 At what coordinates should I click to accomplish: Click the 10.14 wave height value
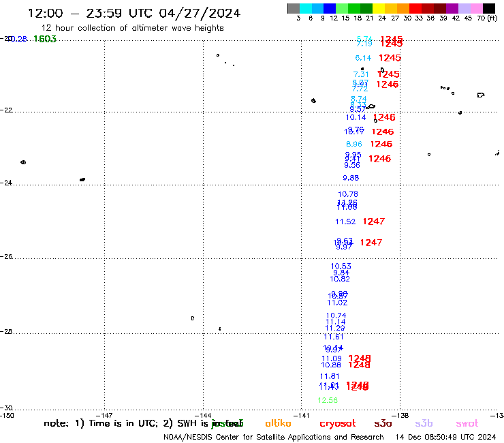pyautogui.click(x=356, y=117)
